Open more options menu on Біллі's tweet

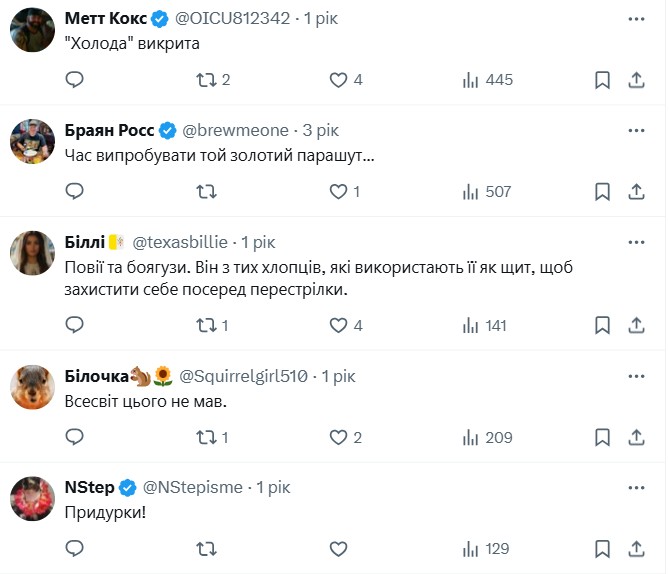[x=636, y=242]
